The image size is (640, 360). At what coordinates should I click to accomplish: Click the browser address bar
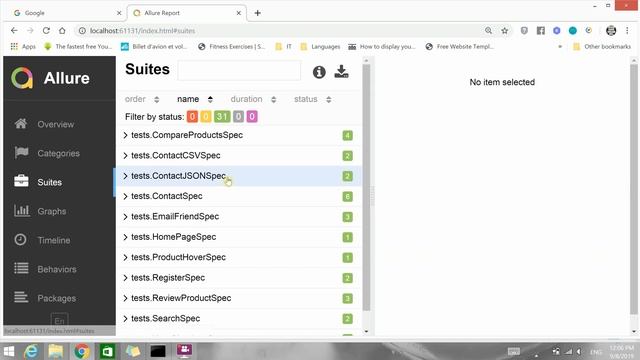pos(282,31)
